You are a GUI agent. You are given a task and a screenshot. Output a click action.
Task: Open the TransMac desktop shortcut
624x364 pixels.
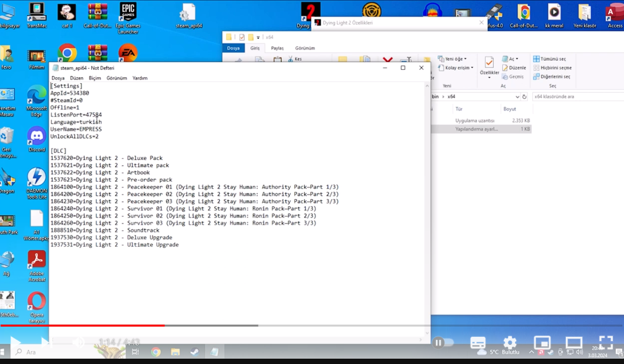click(37, 15)
